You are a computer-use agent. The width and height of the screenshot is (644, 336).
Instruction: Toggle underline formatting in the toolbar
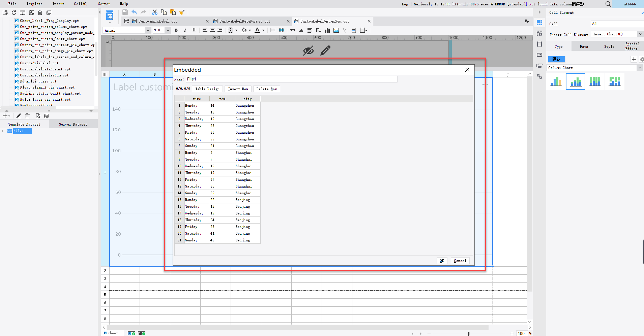pyautogui.click(x=194, y=30)
